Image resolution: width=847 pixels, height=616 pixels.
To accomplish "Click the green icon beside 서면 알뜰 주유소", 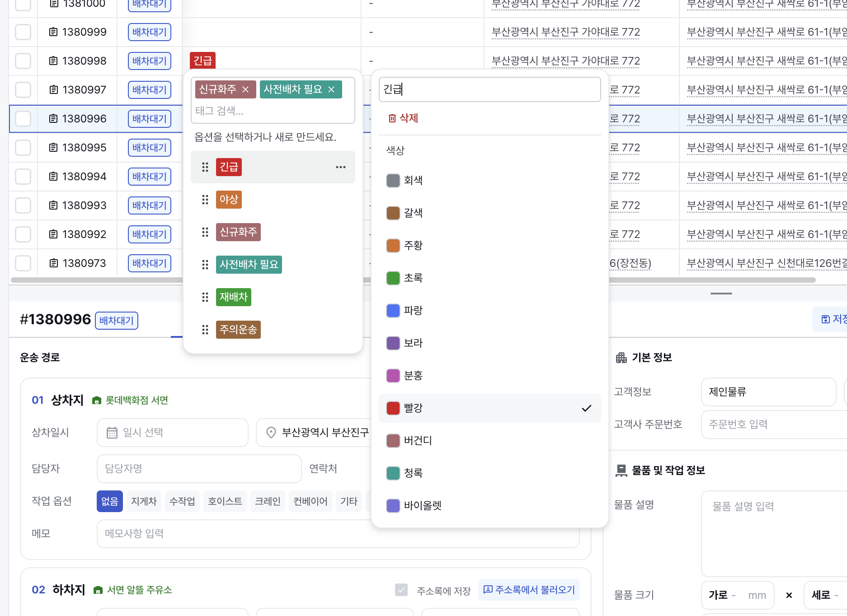I will pyautogui.click(x=98, y=590).
